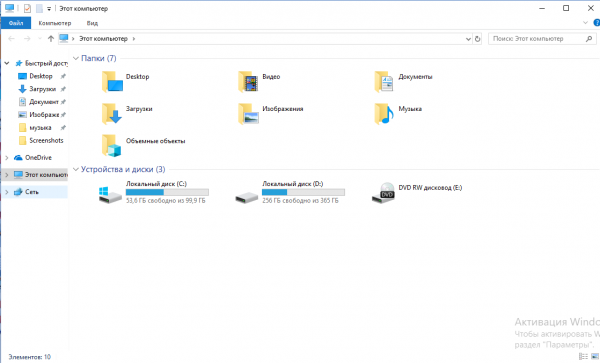Open the Видео folder icon
This screenshot has height=363, width=600.
coord(248,82)
